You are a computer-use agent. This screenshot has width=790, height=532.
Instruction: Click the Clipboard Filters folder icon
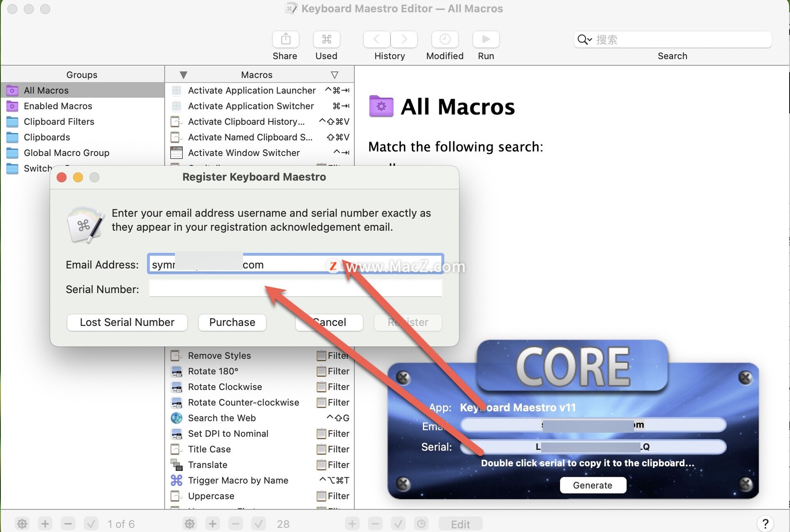pos(12,122)
